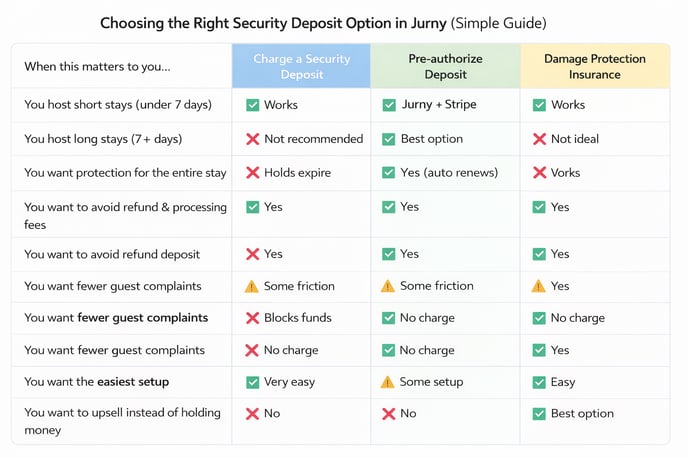Click the red X beside 'Holds expire'
The width and height of the screenshot is (688, 458).
pyautogui.click(x=252, y=173)
